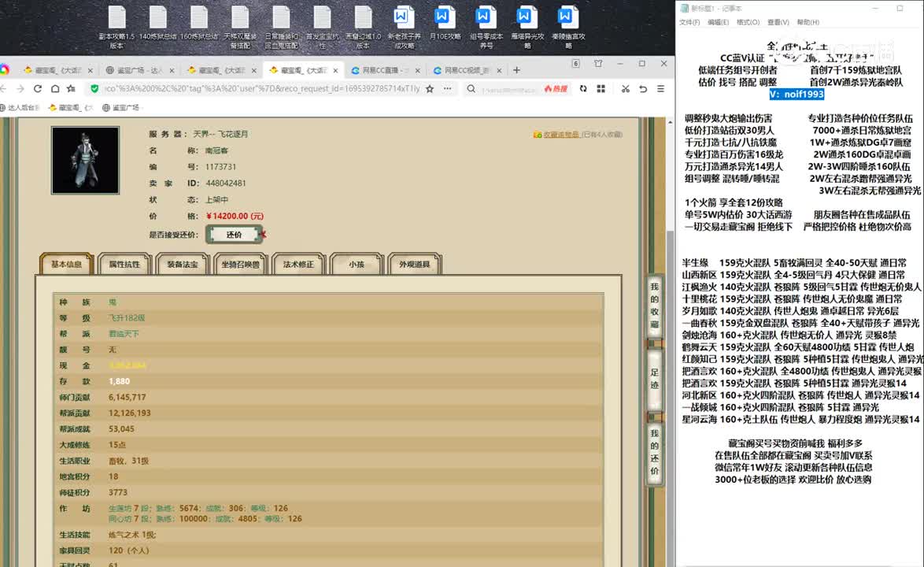Open the 法术修正 tab

click(299, 264)
